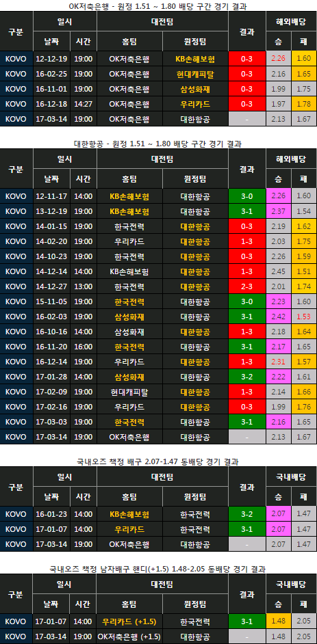Select the 14:27 time cell
Viewport: 317px width, 644px height.
pyautogui.click(x=83, y=105)
